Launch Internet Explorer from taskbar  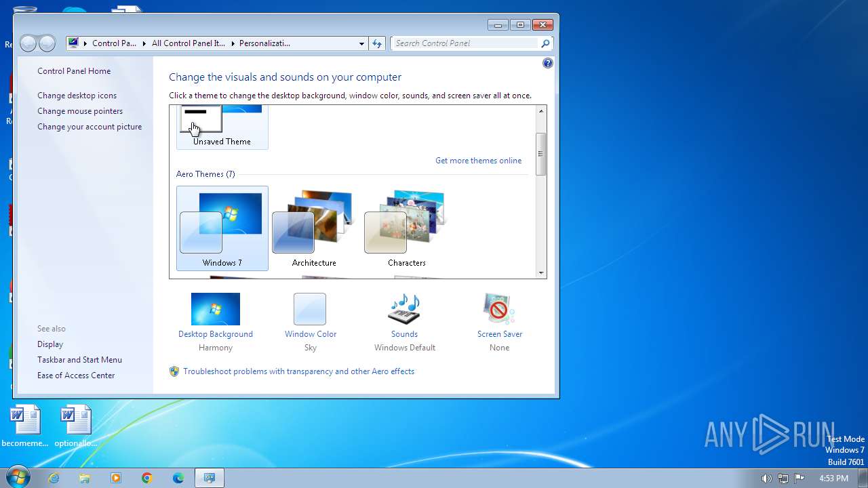tap(54, 478)
